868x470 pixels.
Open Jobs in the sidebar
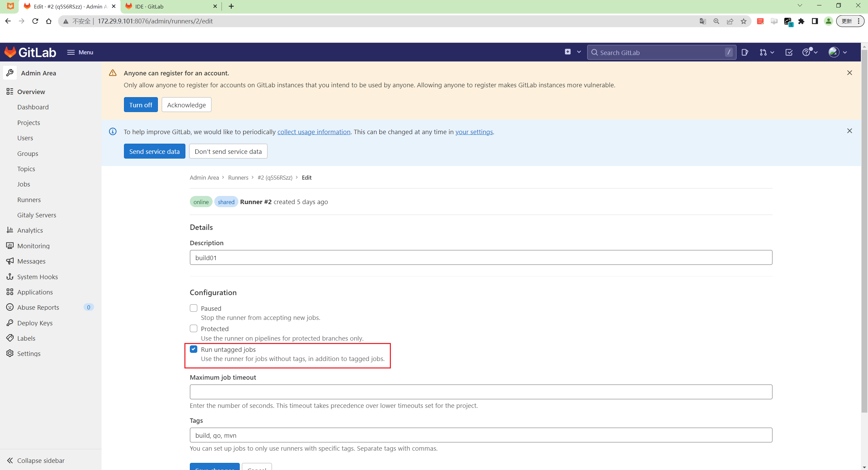pos(23,184)
